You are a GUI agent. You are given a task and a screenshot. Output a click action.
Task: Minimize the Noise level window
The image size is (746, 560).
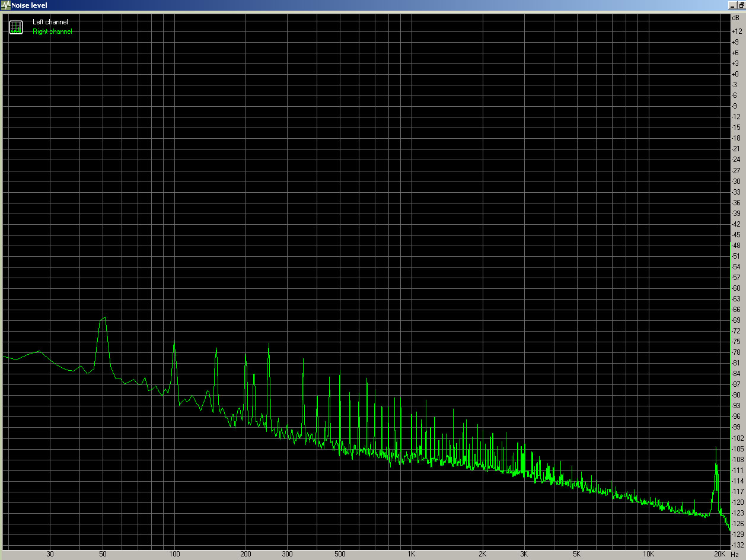coord(734,5)
